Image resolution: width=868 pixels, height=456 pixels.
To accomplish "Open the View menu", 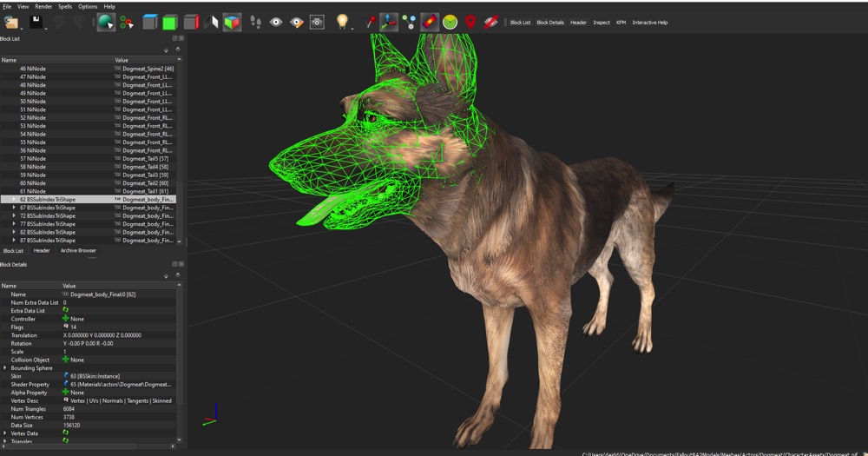I will coord(23,7).
